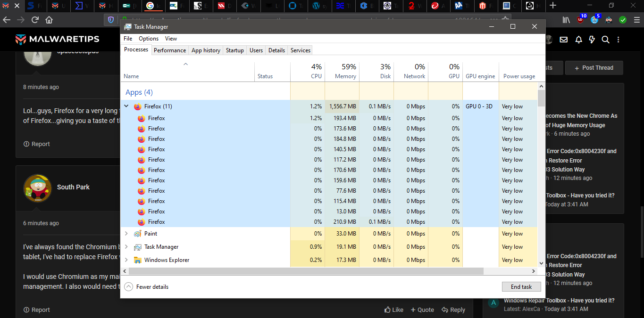Select Firefox process using 193.4 MB
The height and width of the screenshot is (318, 644).
[x=329, y=118]
